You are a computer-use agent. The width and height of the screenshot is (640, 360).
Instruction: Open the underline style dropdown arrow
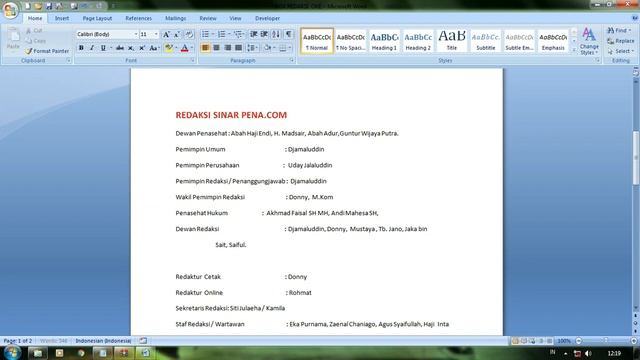[111, 48]
